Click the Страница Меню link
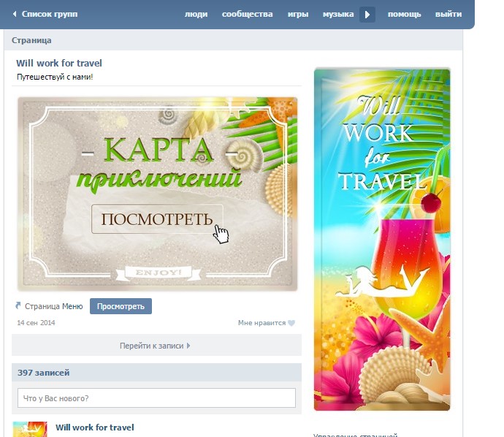 [x=53, y=306]
